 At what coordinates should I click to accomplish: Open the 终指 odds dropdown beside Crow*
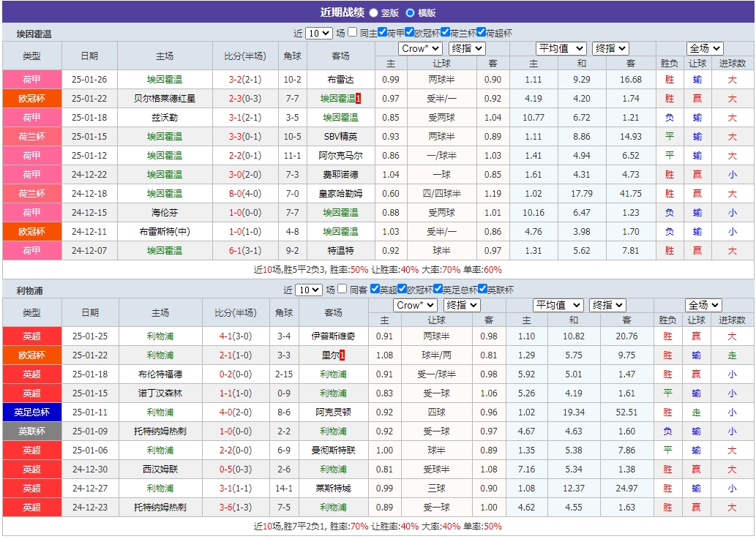466,49
